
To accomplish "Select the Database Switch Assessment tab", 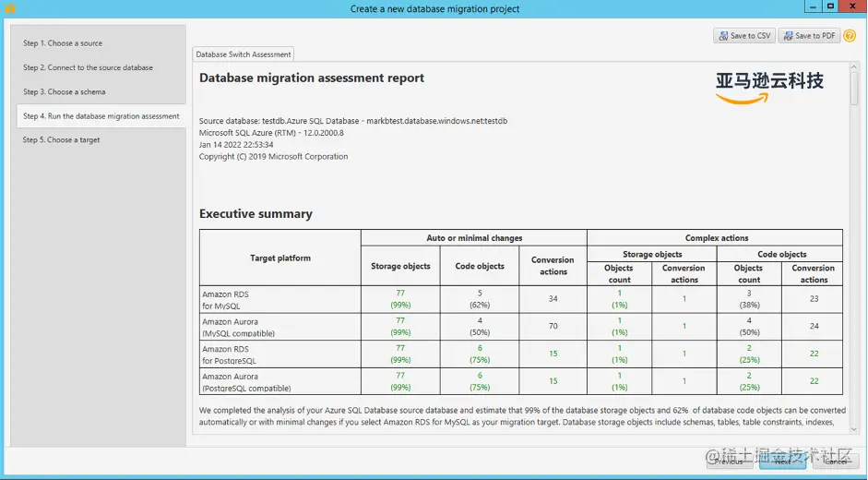I will (x=243, y=54).
